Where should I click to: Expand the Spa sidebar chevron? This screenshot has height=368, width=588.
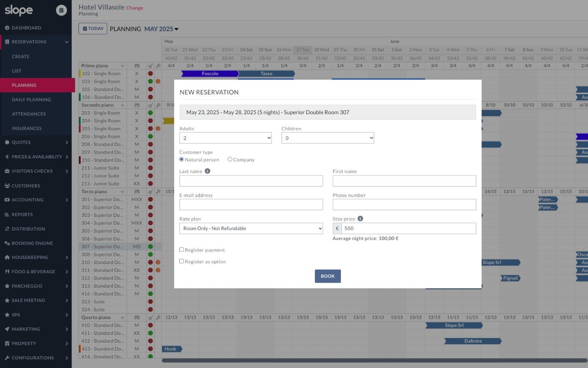pyautogui.click(x=67, y=315)
